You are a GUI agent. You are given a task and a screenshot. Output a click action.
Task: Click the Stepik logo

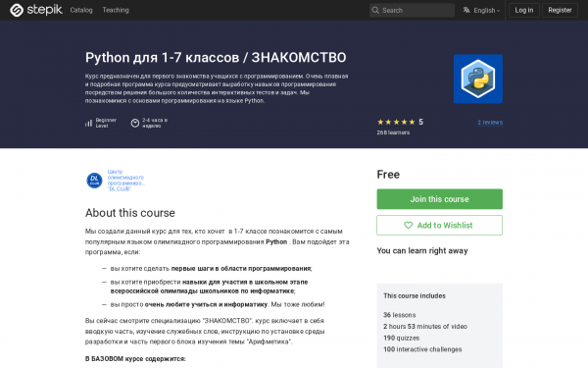pyautogui.click(x=36, y=10)
